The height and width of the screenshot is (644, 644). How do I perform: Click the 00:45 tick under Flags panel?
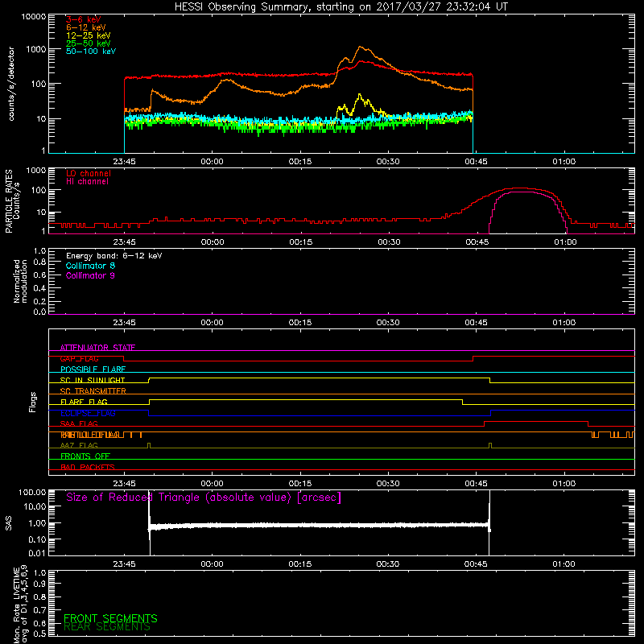pyautogui.click(x=476, y=484)
